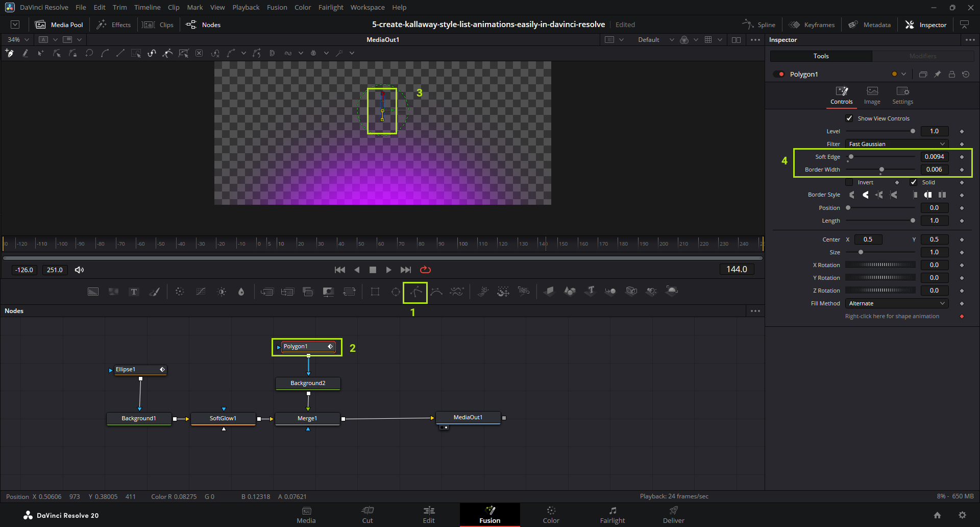980x527 pixels.
Task: Open the viewer zoom 34% dropdown
Action: 18,40
